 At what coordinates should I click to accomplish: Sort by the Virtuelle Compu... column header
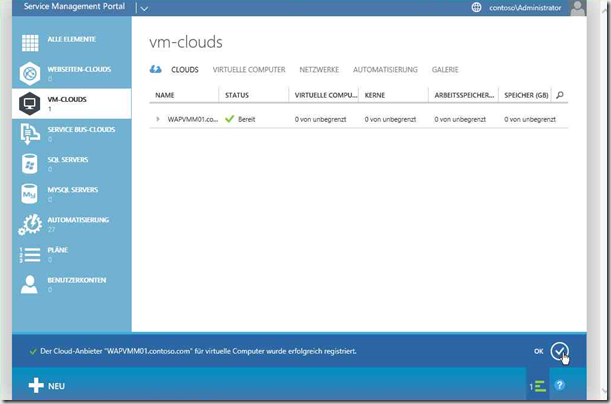[x=326, y=95]
